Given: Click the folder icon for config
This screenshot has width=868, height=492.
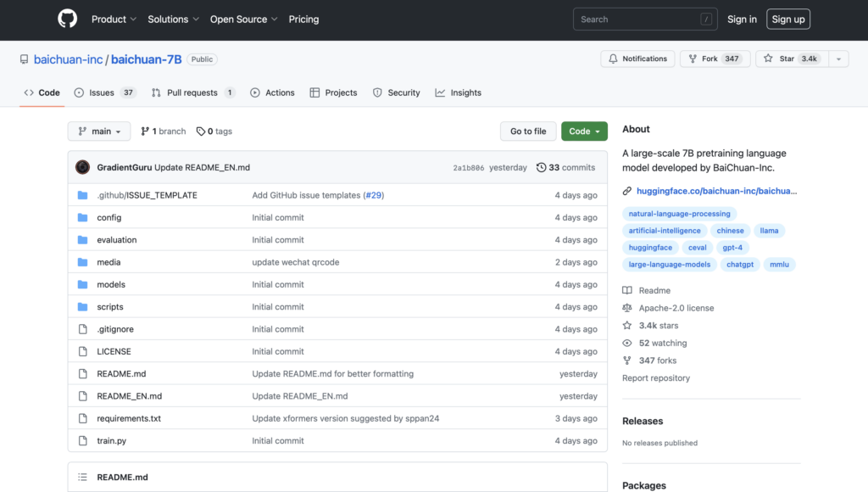Looking at the screenshot, I should click(x=82, y=218).
